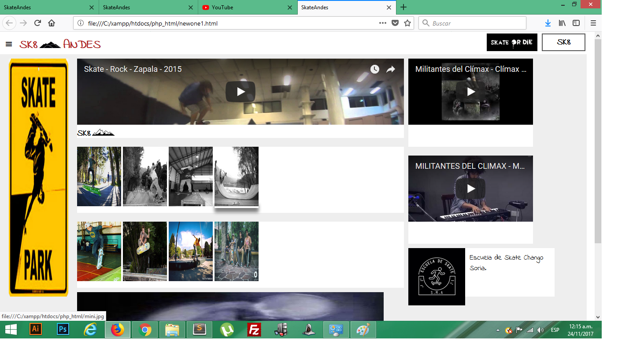The width and height of the screenshot is (644, 349).
Task: Click the scrollbar down arrow
Action: pyautogui.click(x=598, y=317)
